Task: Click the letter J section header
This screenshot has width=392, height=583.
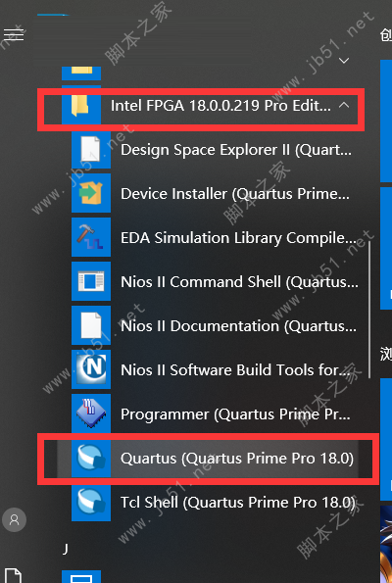Action: tap(66, 549)
